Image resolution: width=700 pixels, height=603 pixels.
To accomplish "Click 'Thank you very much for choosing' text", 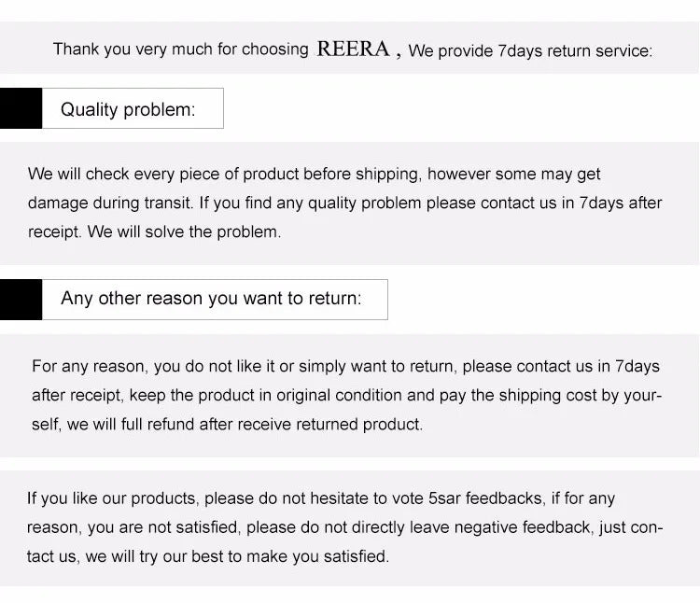I will click(x=180, y=49).
